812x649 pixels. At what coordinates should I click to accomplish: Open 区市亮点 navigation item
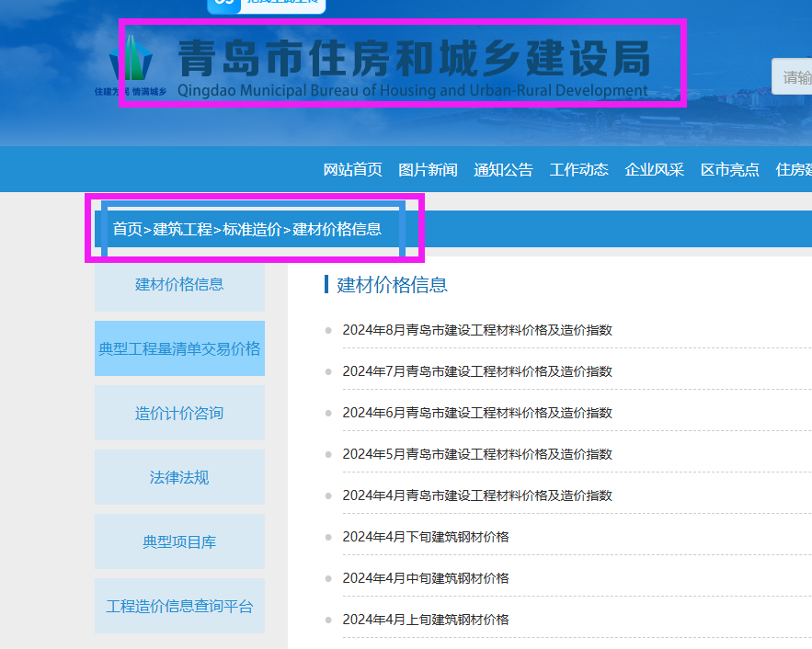(x=730, y=169)
